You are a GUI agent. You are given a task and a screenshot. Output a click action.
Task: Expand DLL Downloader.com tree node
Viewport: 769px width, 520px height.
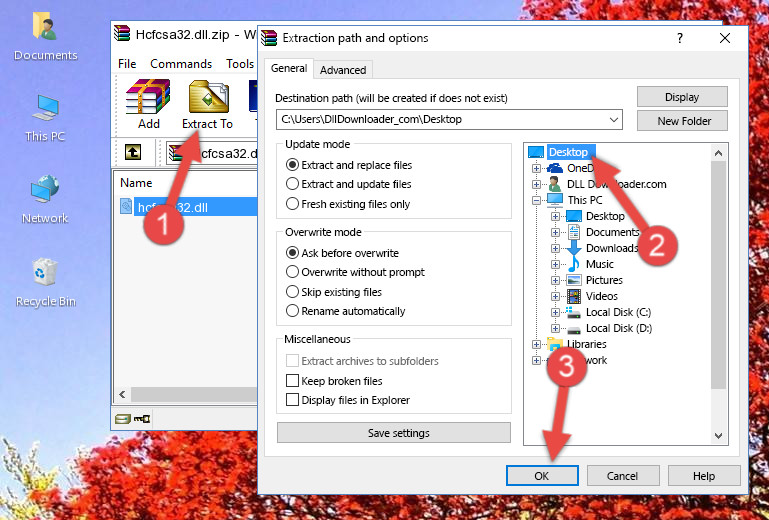coord(537,184)
